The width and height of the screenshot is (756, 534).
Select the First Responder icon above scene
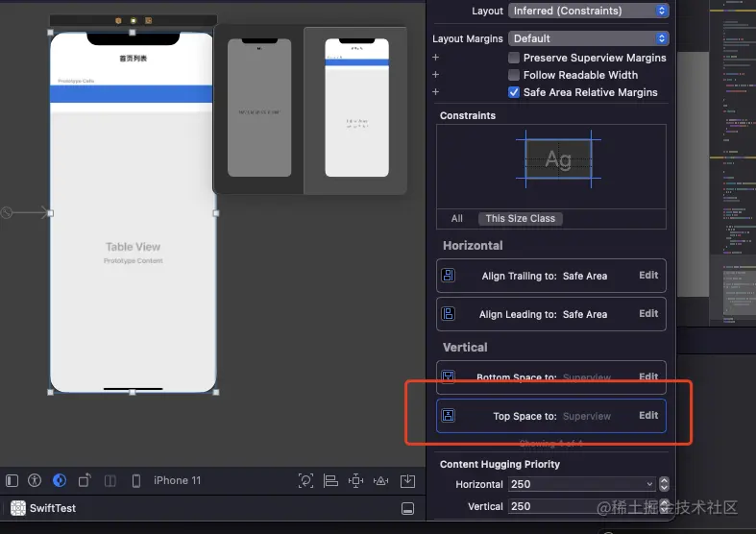click(x=134, y=21)
